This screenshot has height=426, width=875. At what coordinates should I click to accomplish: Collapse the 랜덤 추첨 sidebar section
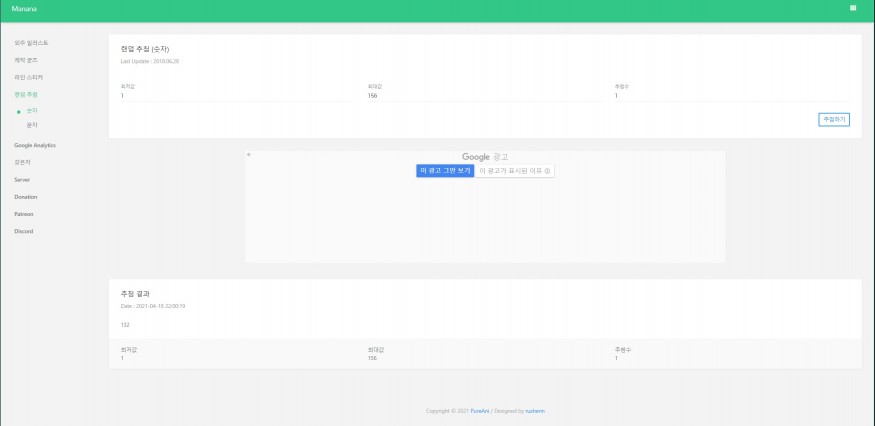(x=27, y=94)
